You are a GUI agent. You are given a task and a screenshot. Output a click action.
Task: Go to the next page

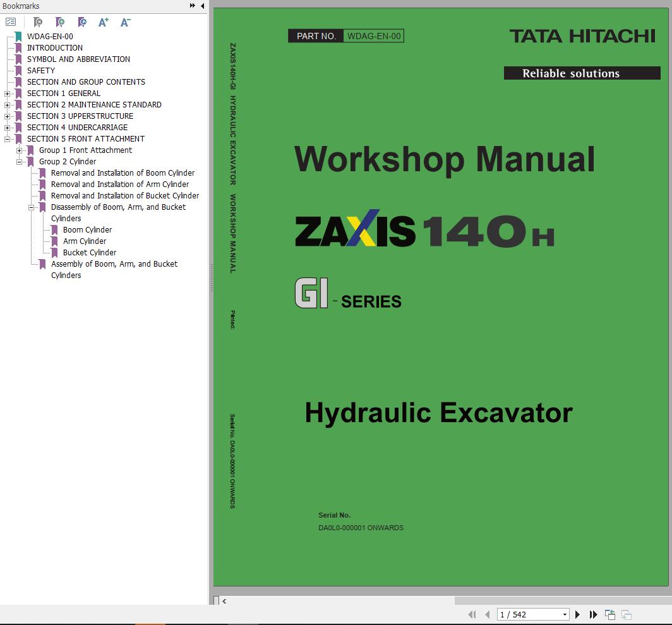click(577, 615)
